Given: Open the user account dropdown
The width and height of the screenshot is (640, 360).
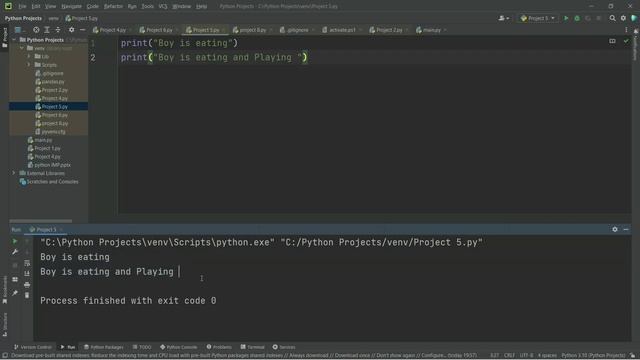Looking at the screenshot, I should pos(504,18).
